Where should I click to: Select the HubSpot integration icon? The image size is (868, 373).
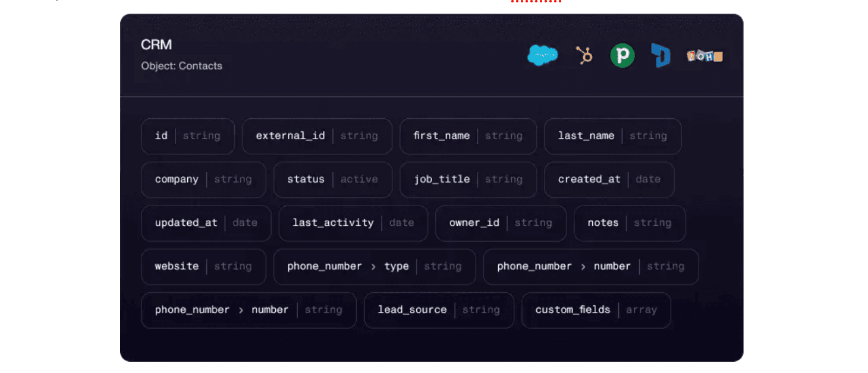pyautogui.click(x=584, y=56)
